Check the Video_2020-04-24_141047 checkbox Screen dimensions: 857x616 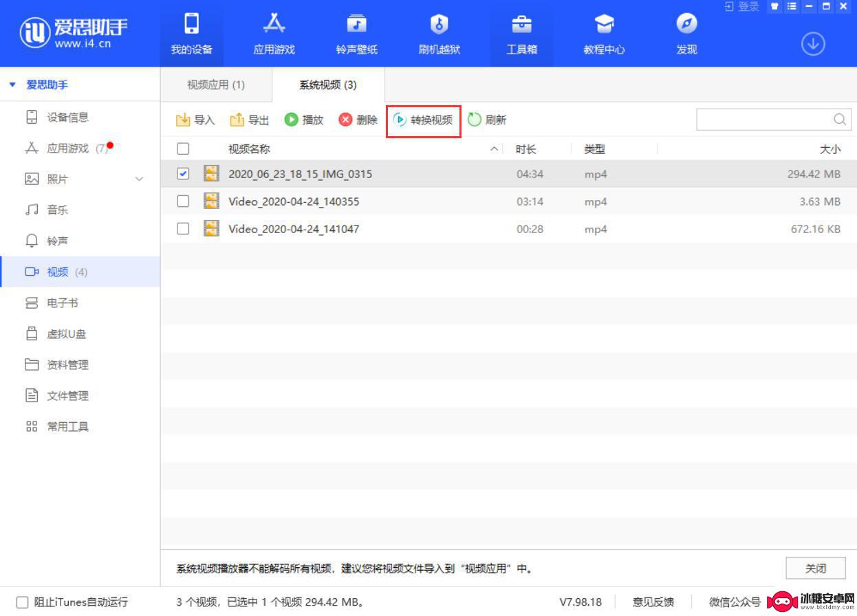pyautogui.click(x=183, y=228)
